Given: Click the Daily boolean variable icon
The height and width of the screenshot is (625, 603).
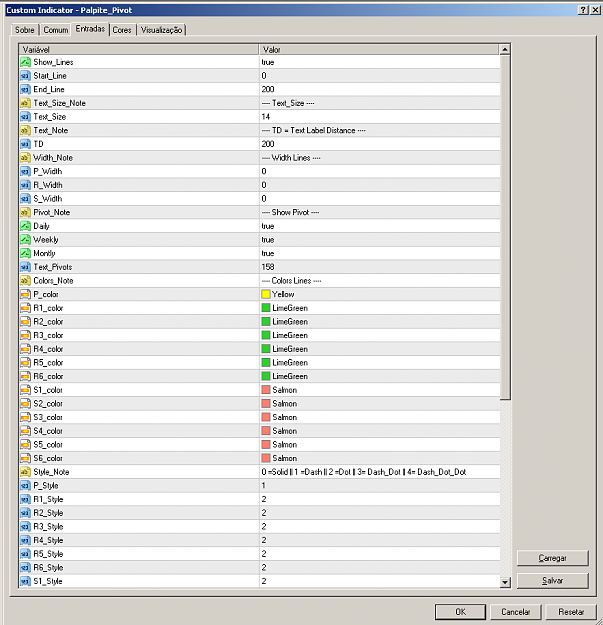Looking at the screenshot, I should pyautogui.click(x=26, y=226).
